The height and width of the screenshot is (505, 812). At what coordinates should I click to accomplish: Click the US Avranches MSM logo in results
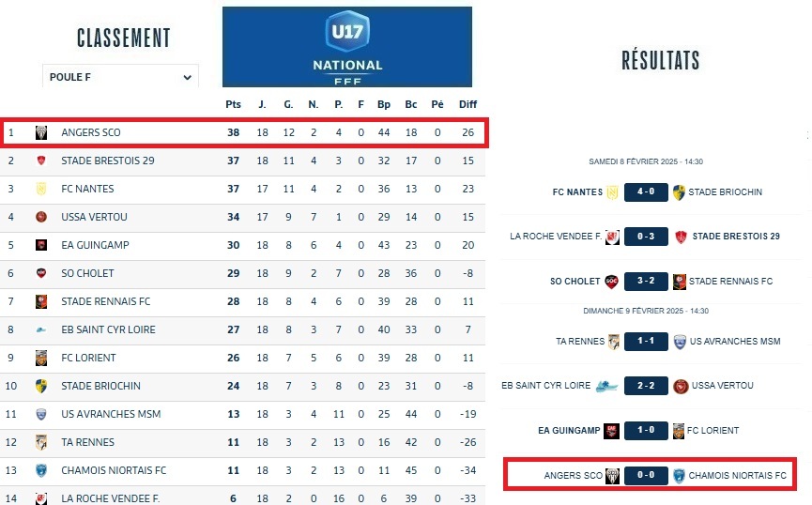pos(679,342)
